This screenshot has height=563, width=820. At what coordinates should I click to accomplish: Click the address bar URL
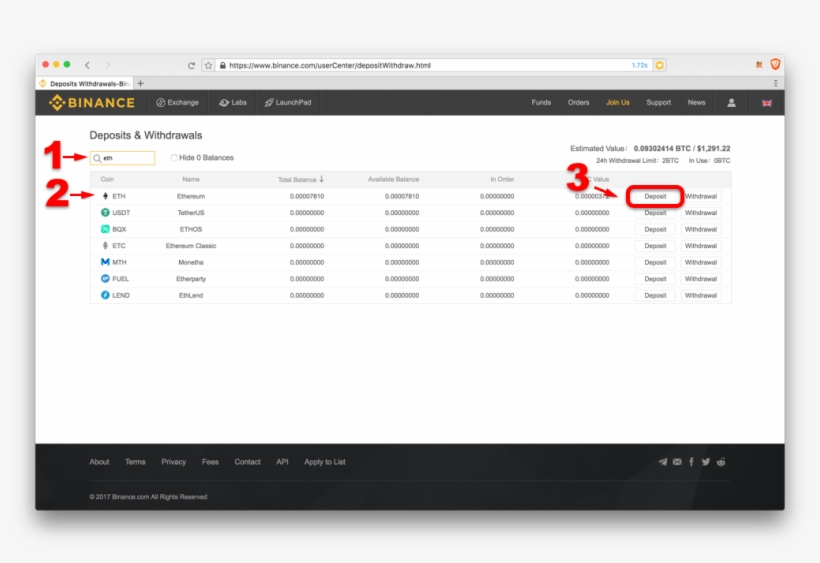[329, 65]
